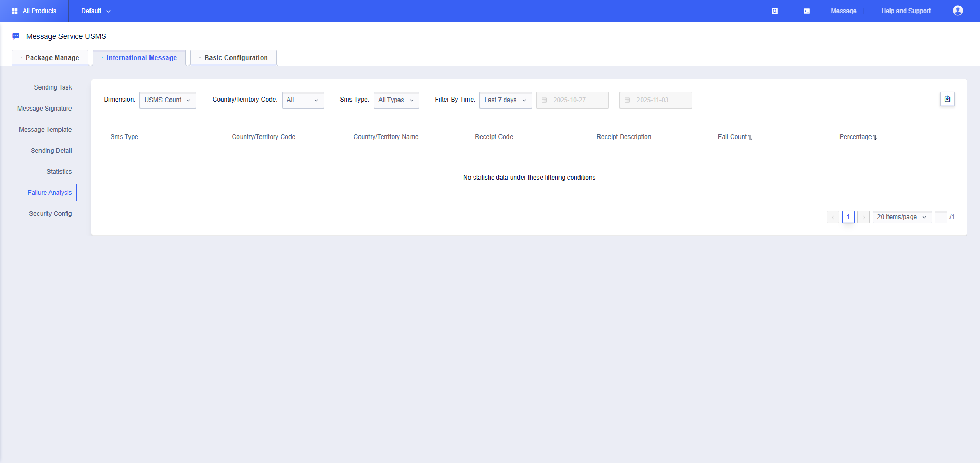Go to next page arrow
The height and width of the screenshot is (463, 980).
pyautogui.click(x=863, y=217)
